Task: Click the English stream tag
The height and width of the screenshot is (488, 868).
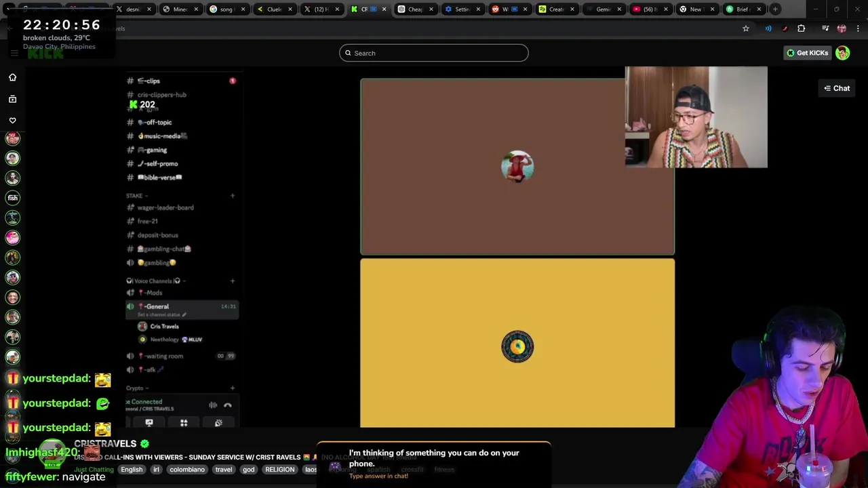Action: pyautogui.click(x=132, y=469)
